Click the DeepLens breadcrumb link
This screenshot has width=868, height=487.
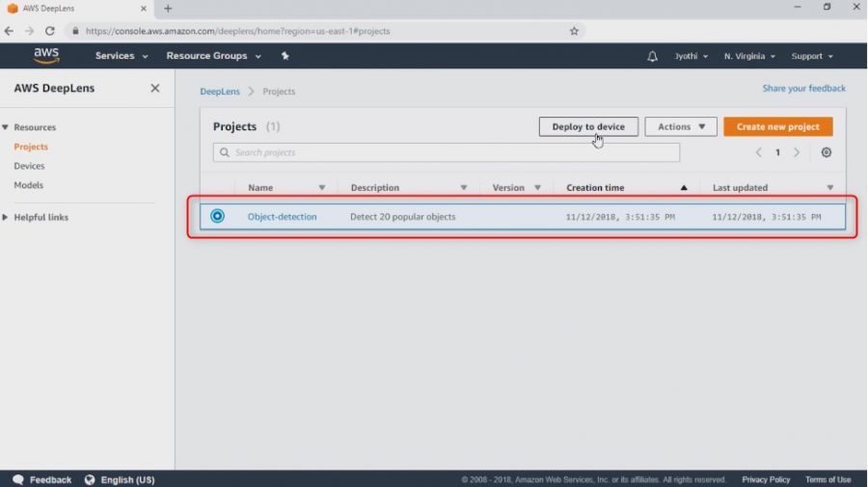click(220, 92)
